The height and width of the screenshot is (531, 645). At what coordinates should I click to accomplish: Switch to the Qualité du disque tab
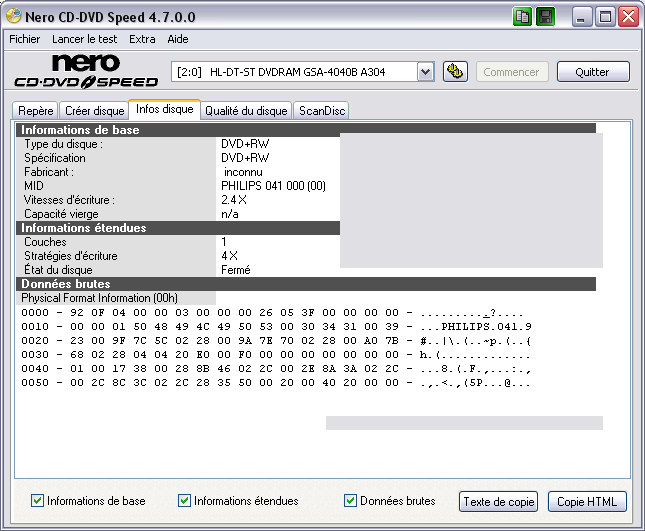pos(246,111)
